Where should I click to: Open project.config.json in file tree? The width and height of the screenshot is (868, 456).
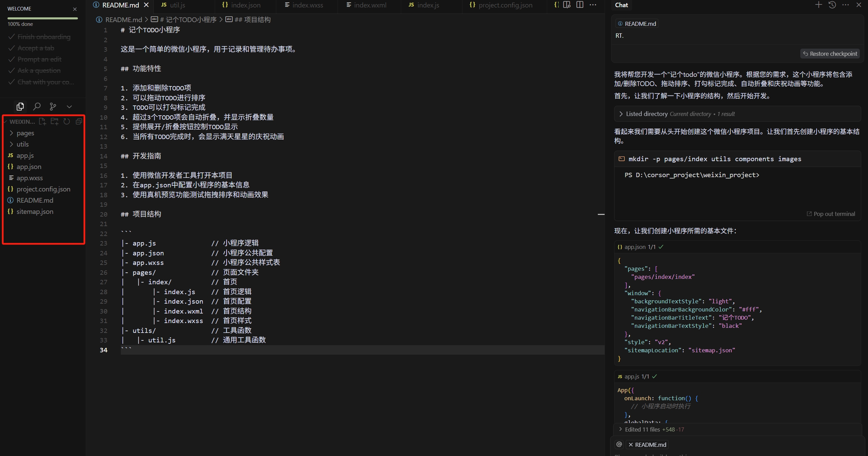pos(43,189)
